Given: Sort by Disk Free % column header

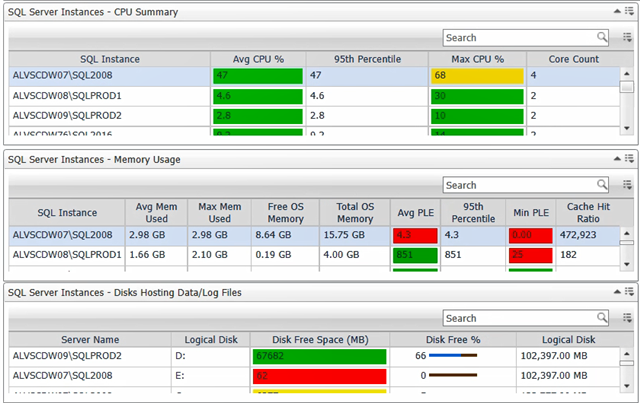Looking at the screenshot, I should click(x=453, y=340).
